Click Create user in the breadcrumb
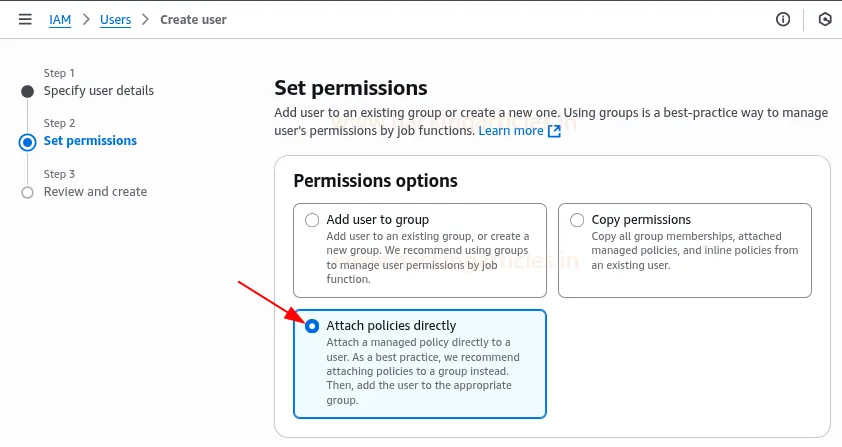The width and height of the screenshot is (842, 447). pyautogui.click(x=193, y=19)
